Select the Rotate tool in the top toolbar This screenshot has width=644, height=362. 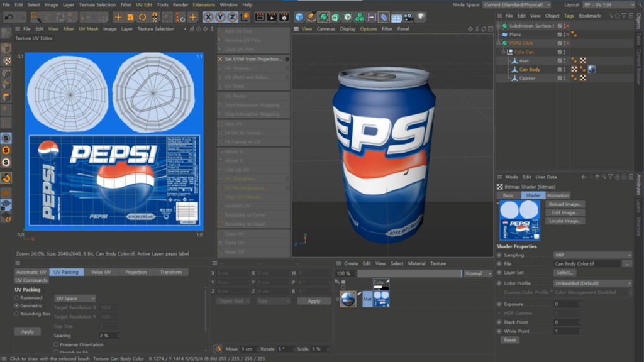143,17
